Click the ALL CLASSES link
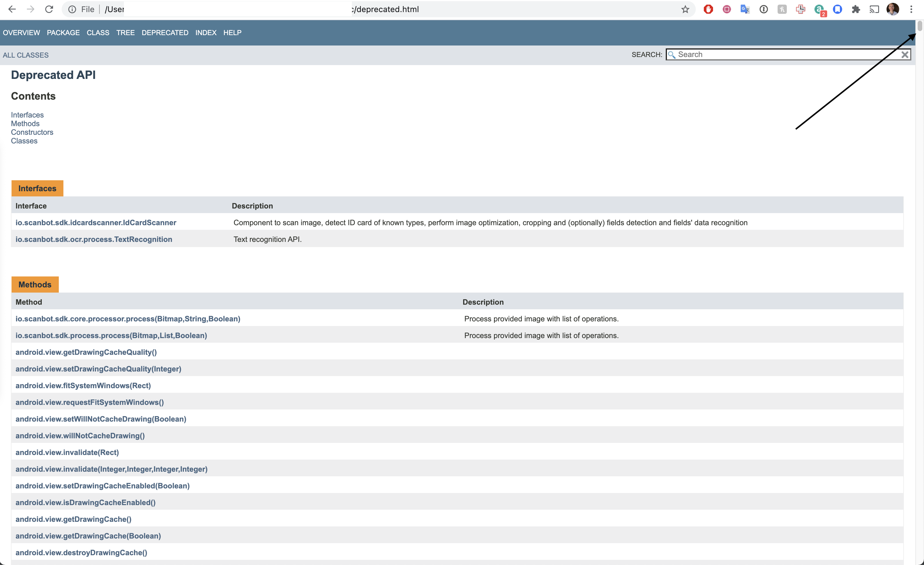924x565 pixels. coord(25,55)
